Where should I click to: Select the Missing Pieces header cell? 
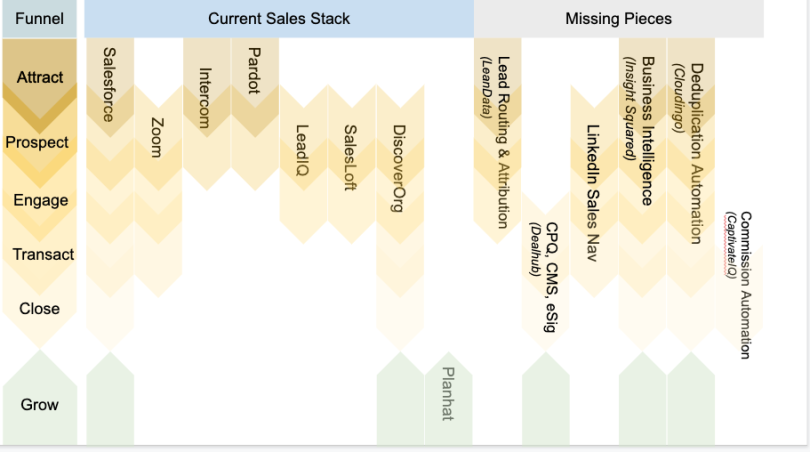click(618, 19)
